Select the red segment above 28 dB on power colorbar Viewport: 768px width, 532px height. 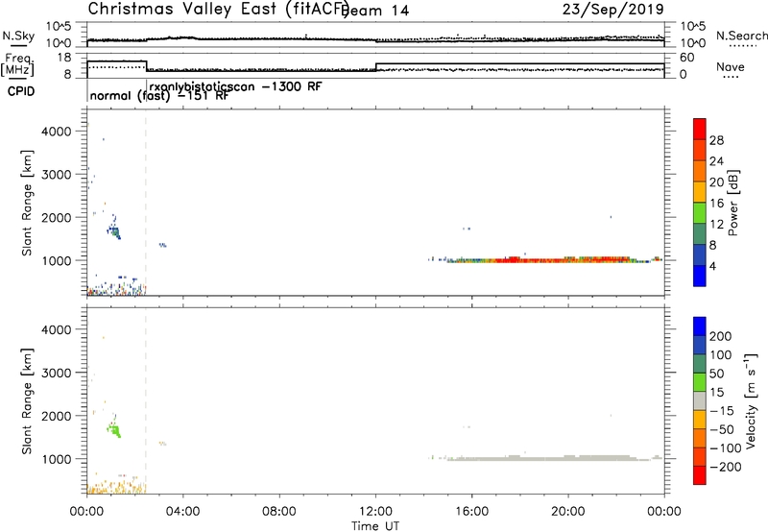pyautogui.click(x=700, y=129)
